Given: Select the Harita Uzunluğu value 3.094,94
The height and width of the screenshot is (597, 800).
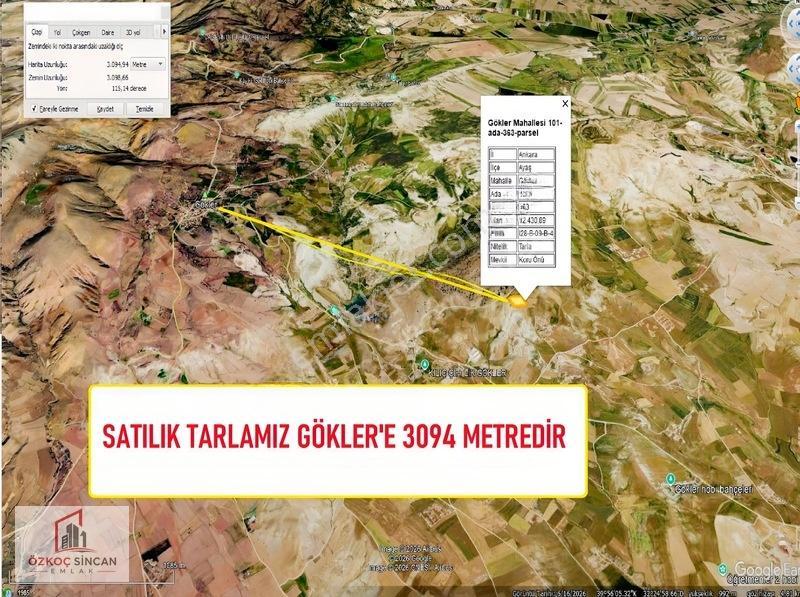Looking at the screenshot, I should pos(117,65).
